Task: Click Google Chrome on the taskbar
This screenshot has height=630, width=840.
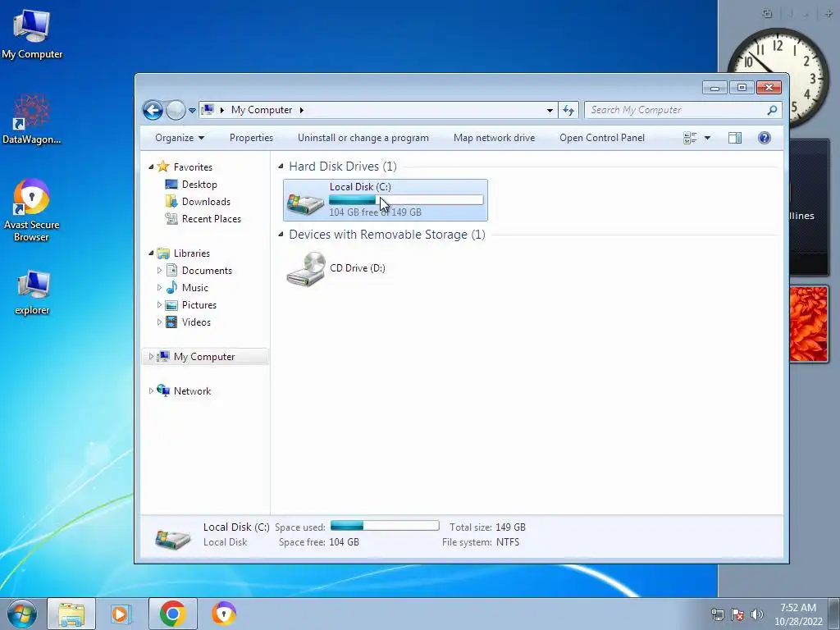Action: [172, 614]
